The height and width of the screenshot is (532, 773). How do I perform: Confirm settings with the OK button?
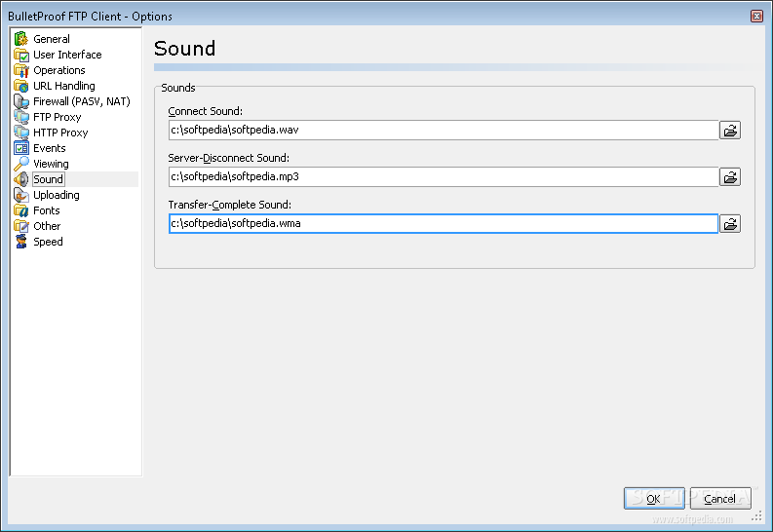pyautogui.click(x=654, y=499)
